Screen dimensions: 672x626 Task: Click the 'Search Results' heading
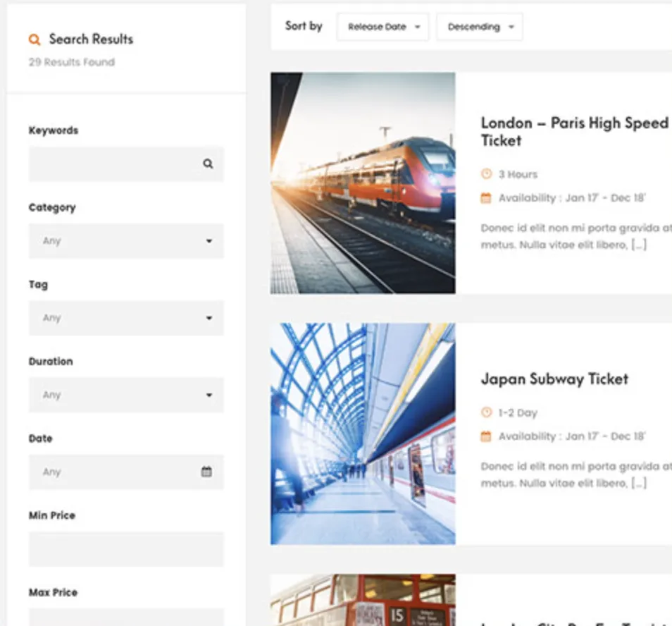(x=92, y=39)
